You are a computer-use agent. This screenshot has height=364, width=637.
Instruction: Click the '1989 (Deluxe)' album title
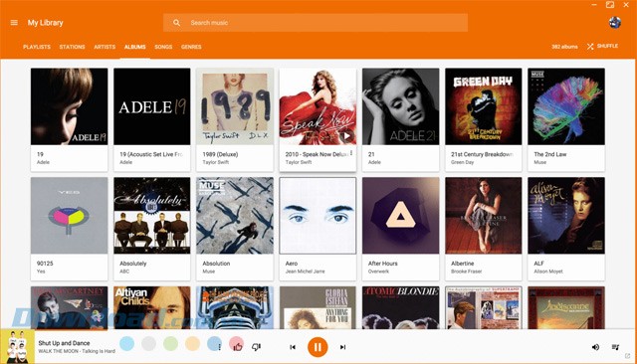220,154
